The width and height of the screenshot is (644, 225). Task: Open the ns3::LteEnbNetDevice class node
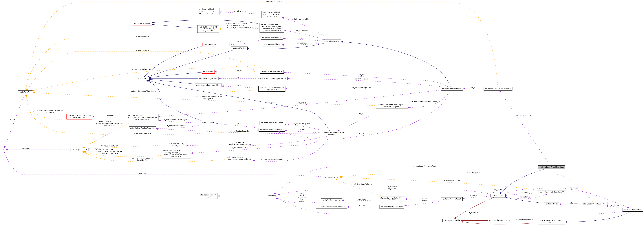pyautogui.click(x=451, y=89)
